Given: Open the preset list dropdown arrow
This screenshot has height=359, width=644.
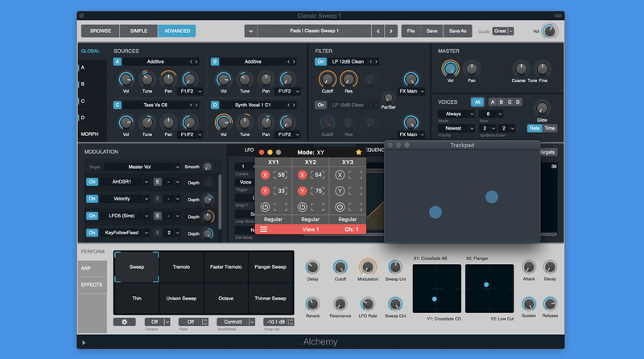Looking at the screenshot, I should tap(250, 31).
